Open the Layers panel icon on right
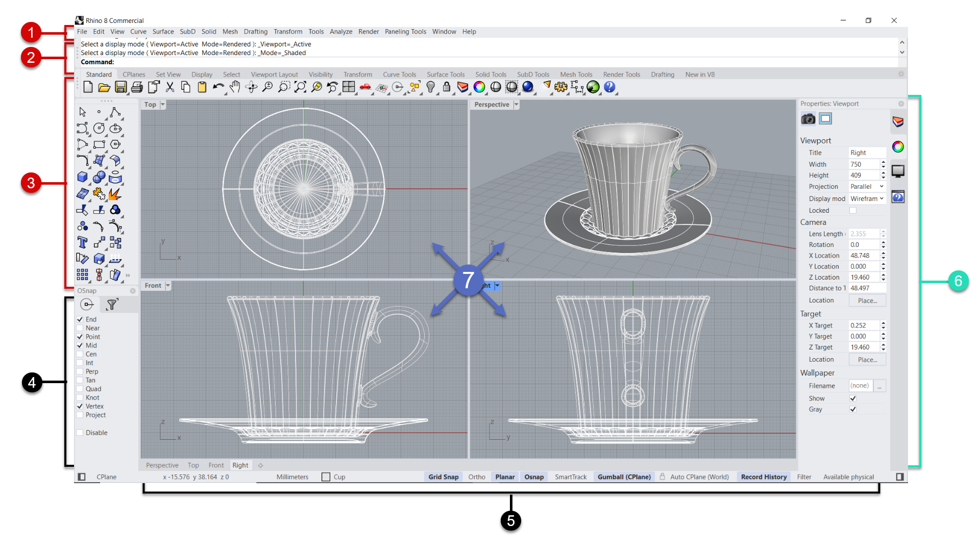Viewport: 980px width, 551px height. click(x=898, y=121)
